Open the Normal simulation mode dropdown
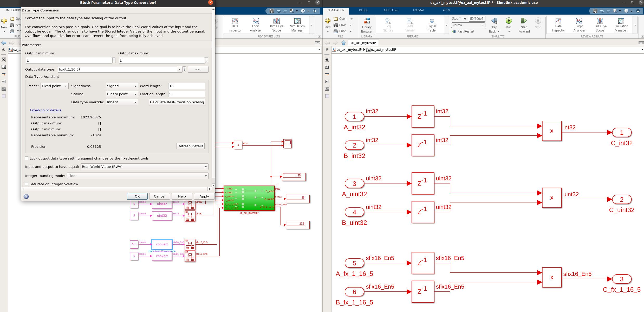 pos(468,25)
